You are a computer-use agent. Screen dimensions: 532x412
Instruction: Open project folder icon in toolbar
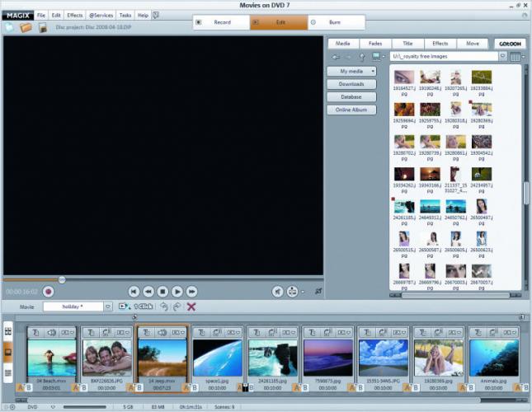[x=26, y=27]
